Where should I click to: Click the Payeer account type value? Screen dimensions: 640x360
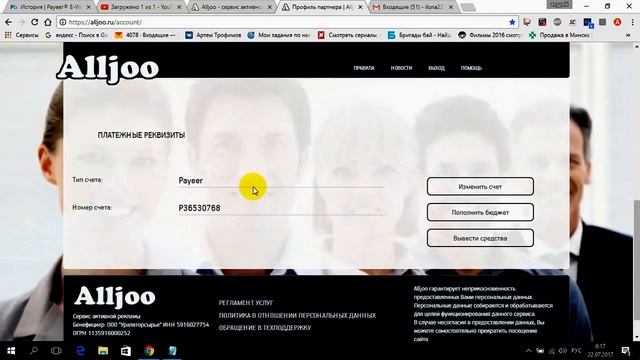point(191,181)
